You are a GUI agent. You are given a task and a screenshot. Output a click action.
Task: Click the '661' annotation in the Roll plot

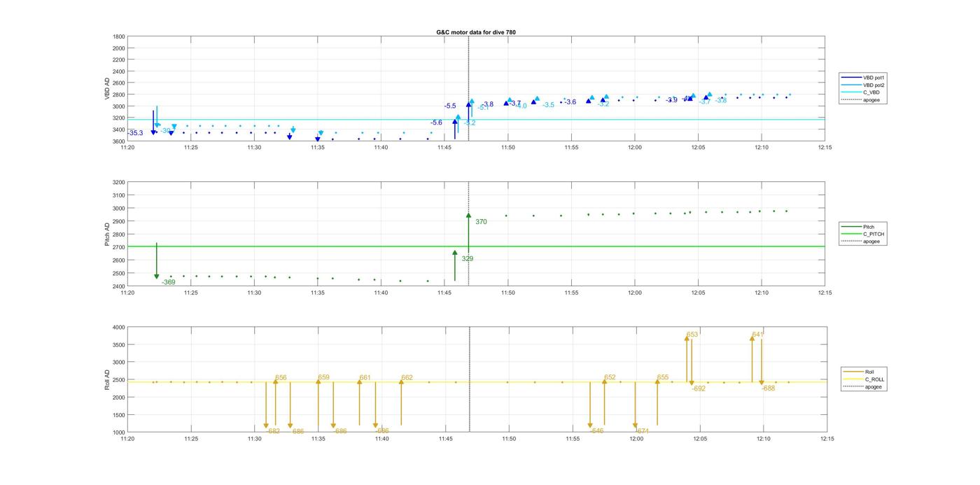365,377
